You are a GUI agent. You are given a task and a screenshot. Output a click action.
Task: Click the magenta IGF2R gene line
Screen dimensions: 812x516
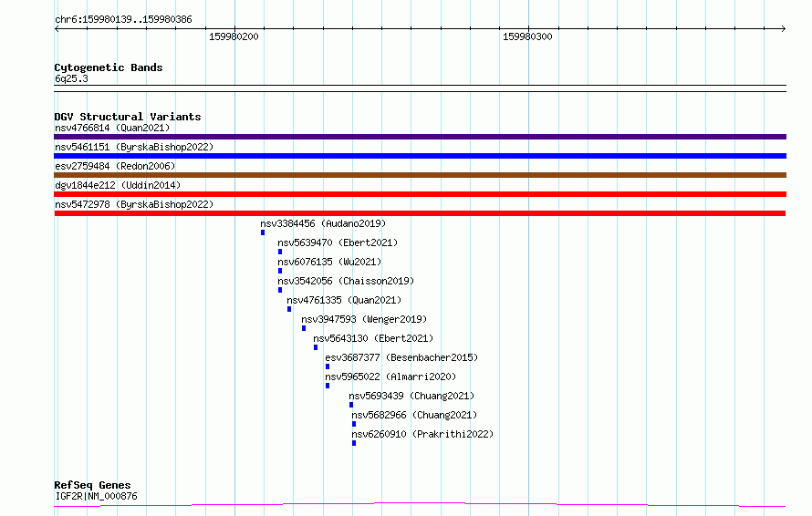tap(420, 505)
